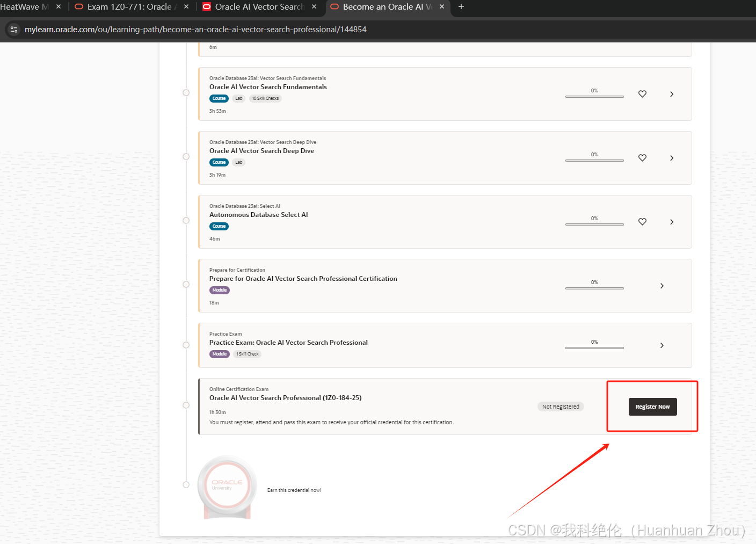Open Oracle AI Vector Search Fundamentals chevron
Viewport: 756px width, 544px height.
[x=672, y=94]
